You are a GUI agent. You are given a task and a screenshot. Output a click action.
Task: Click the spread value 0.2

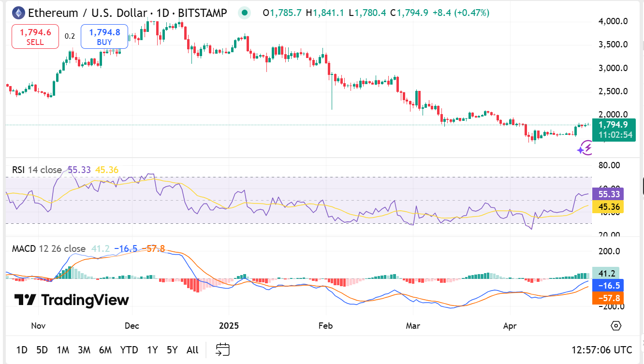(x=70, y=36)
